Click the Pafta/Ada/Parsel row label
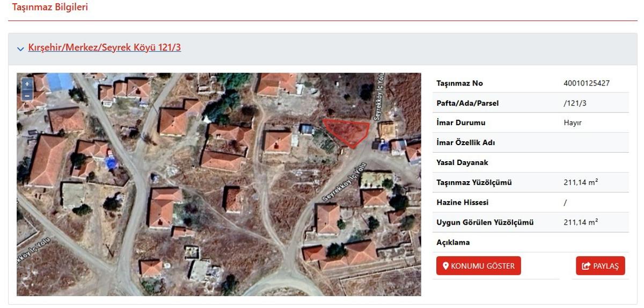Screen dimensions: 644x308 (468, 103)
